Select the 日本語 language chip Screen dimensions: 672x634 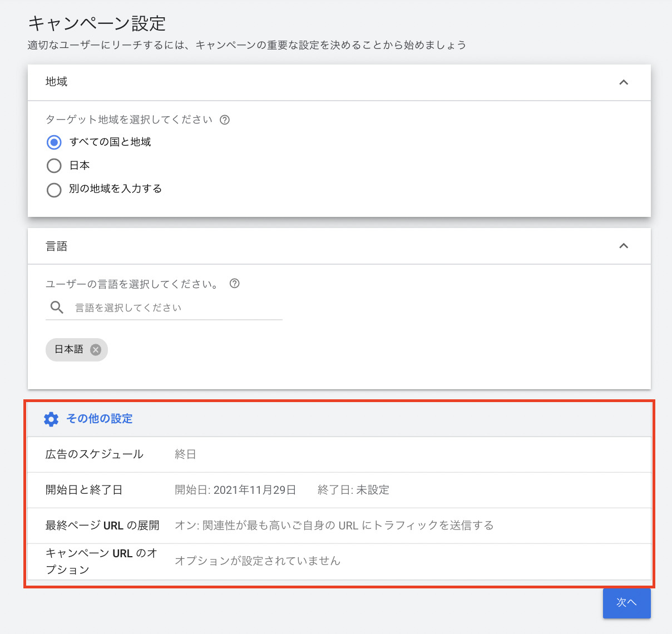point(67,350)
